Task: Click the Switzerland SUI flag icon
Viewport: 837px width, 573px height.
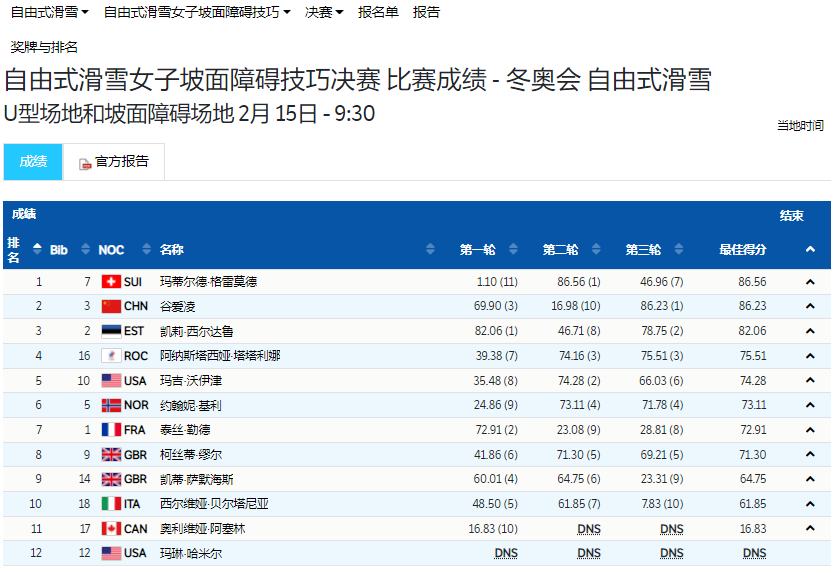Action: [111, 281]
